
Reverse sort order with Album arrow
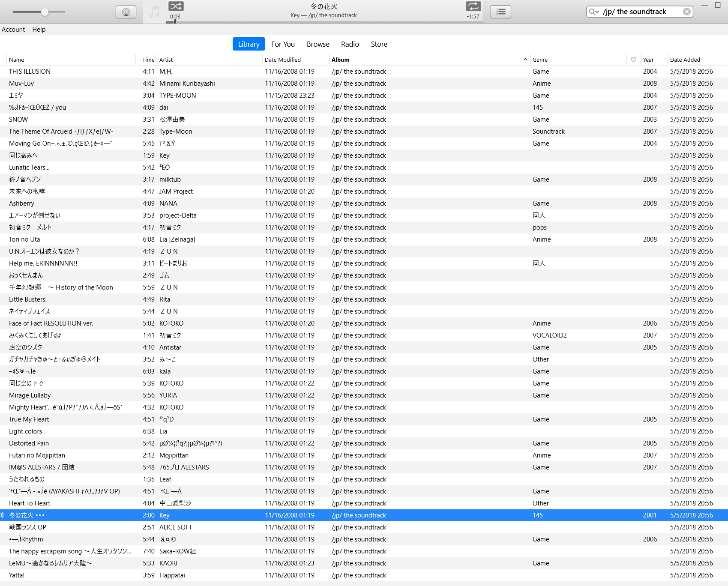525,60
